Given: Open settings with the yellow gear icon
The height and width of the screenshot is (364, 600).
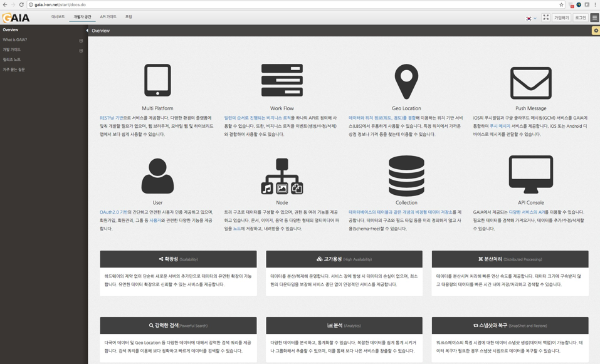Looking at the screenshot, I should (596, 31).
